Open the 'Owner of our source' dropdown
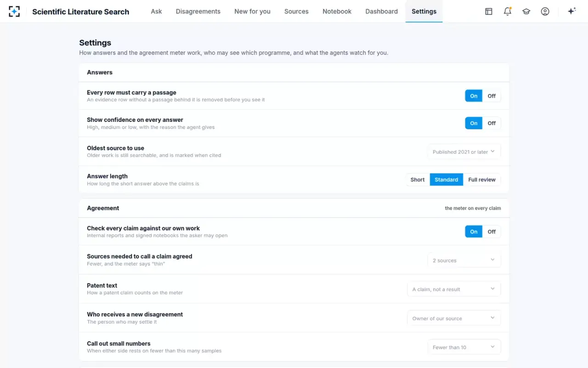 454,318
